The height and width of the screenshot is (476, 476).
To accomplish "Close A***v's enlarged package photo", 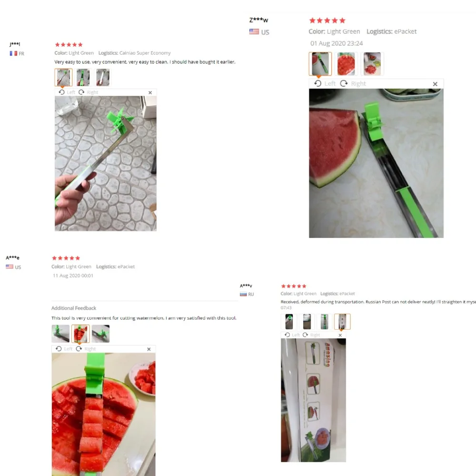I will pos(340,335).
